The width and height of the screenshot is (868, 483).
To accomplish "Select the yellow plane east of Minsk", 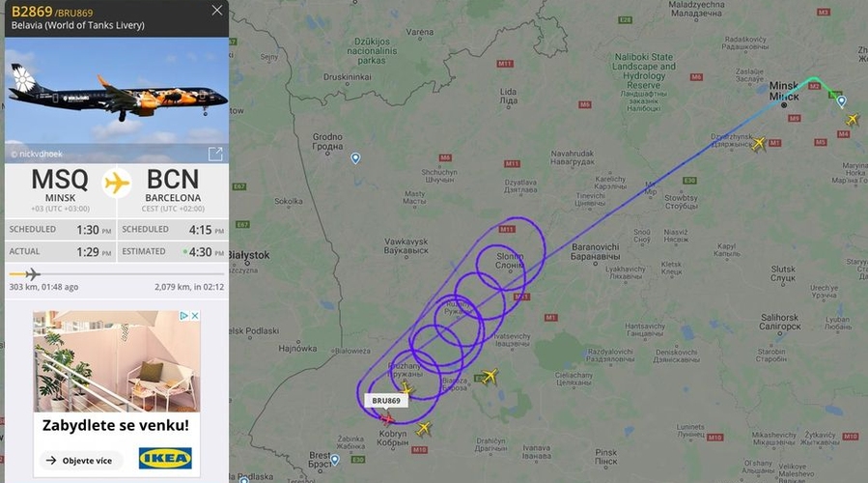I will [853, 119].
